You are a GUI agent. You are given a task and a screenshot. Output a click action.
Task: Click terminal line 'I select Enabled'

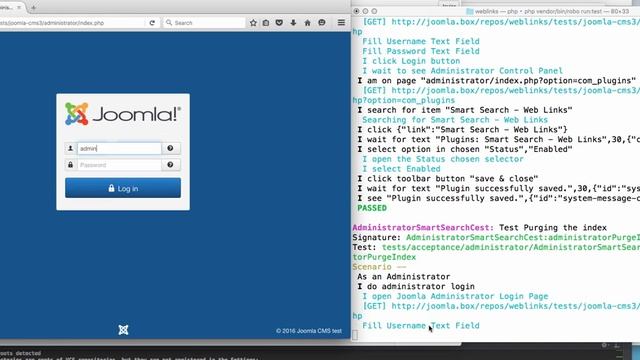401,169
